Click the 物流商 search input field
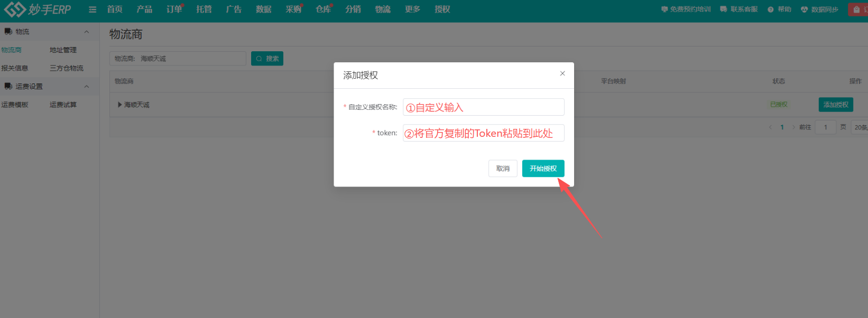868x318 pixels. pyautogui.click(x=178, y=59)
